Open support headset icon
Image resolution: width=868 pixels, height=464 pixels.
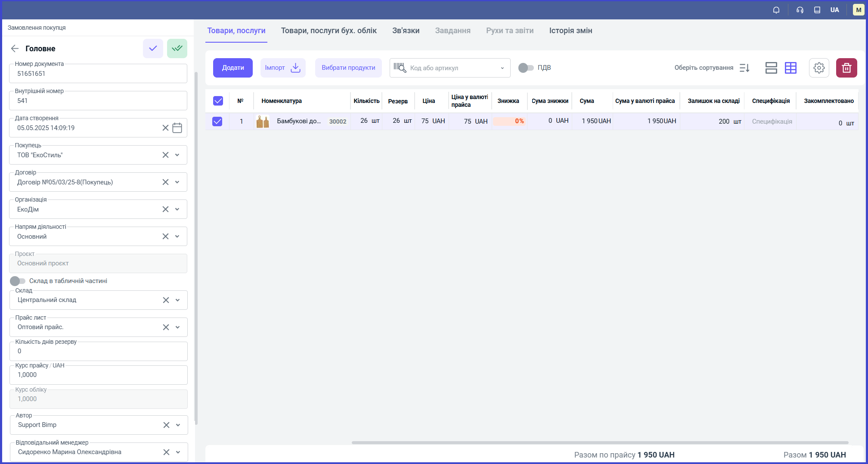(x=800, y=10)
